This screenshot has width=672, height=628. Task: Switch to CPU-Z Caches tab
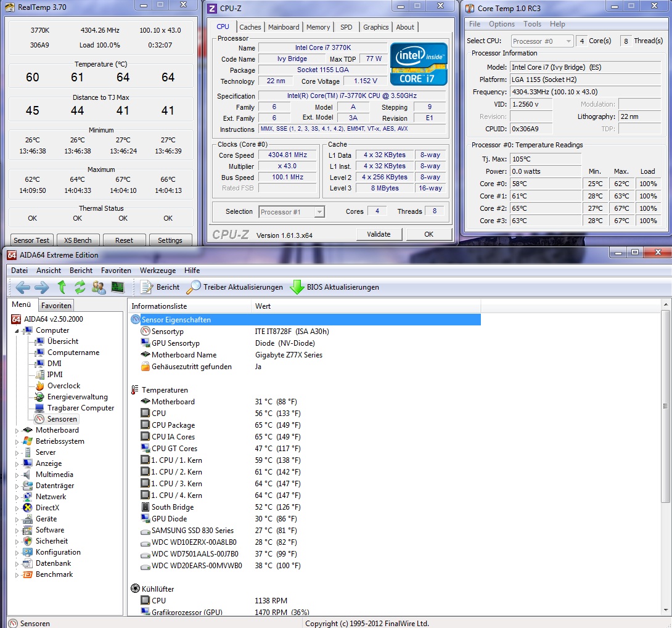click(x=250, y=27)
